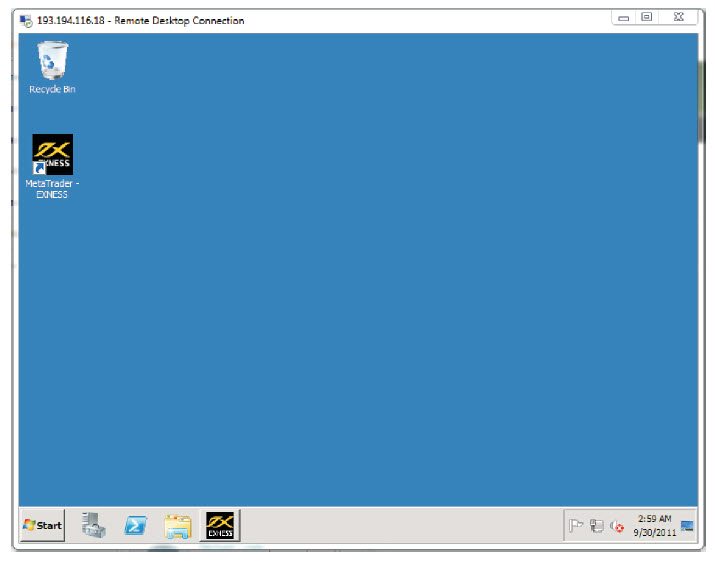Open the clock showing 2:59 AM

pyautogui.click(x=653, y=525)
